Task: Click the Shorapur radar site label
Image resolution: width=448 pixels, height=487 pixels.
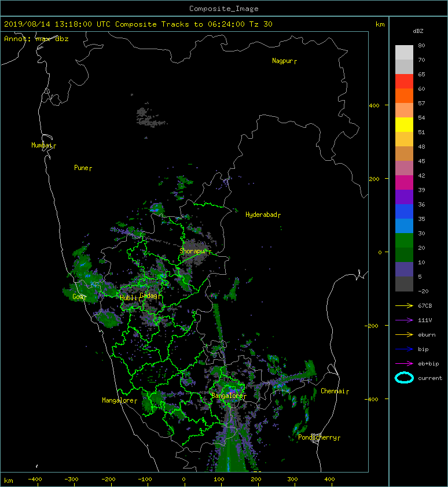Action: (193, 251)
